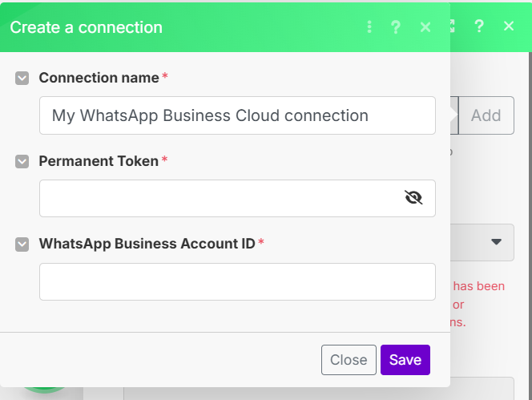Close the background panel with its X
This screenshot has width=532, height=400.
509,26
